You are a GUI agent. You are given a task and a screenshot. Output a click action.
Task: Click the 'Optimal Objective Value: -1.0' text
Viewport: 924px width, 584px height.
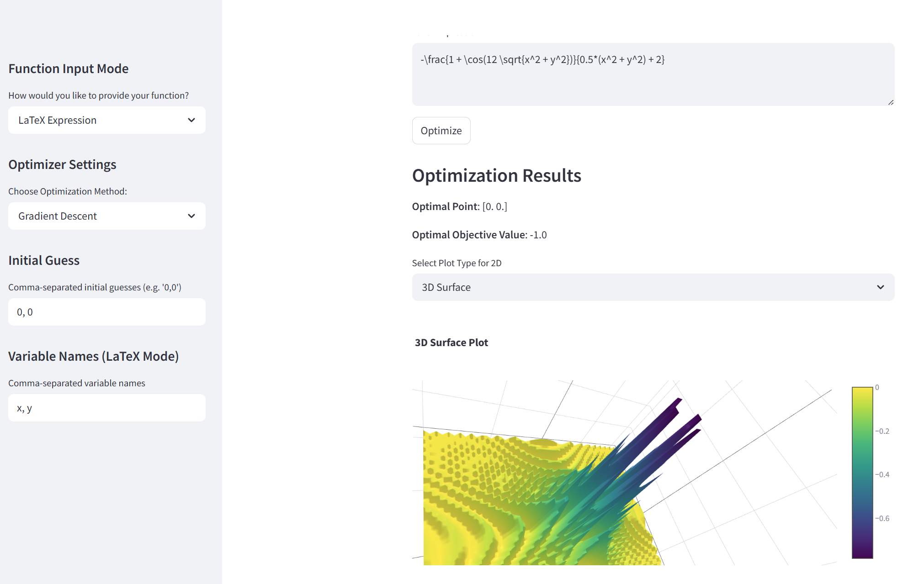click(x=479, y=235)
